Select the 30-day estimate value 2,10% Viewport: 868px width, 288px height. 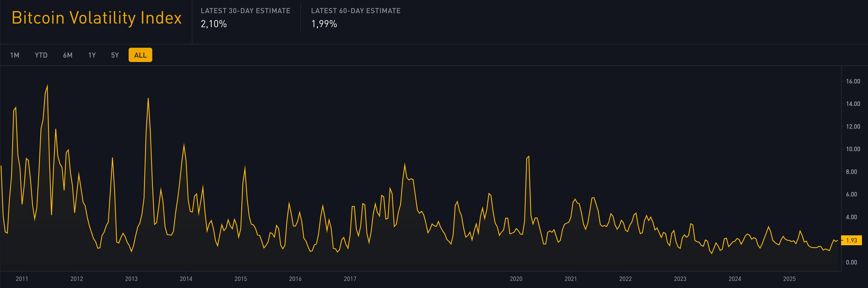tap(213, 24)
